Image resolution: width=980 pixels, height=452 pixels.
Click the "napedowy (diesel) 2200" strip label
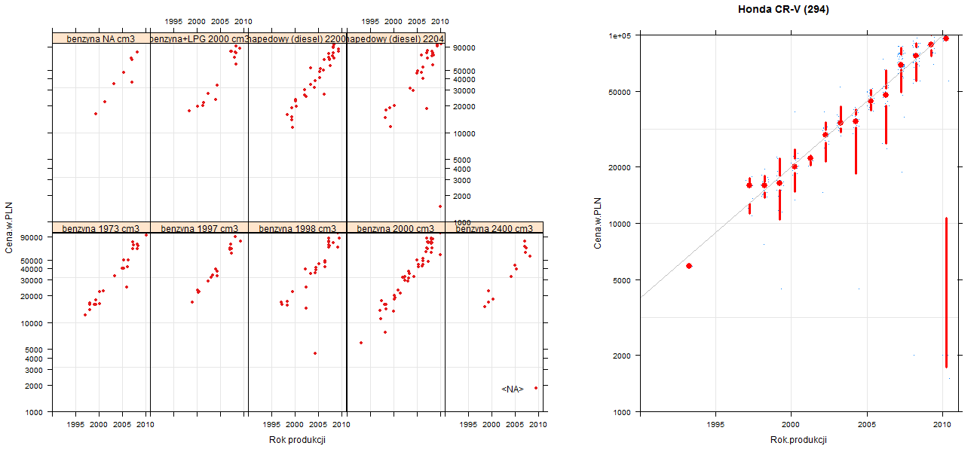(297, 38)
